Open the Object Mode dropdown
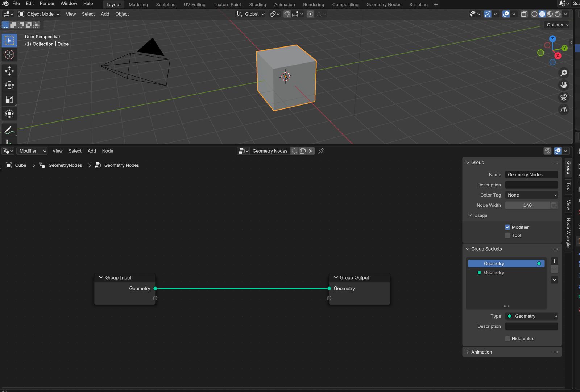 39,14
